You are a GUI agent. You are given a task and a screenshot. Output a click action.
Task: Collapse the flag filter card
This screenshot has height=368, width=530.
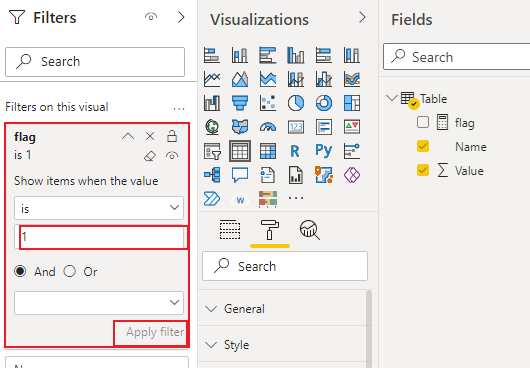coord(128,136)
